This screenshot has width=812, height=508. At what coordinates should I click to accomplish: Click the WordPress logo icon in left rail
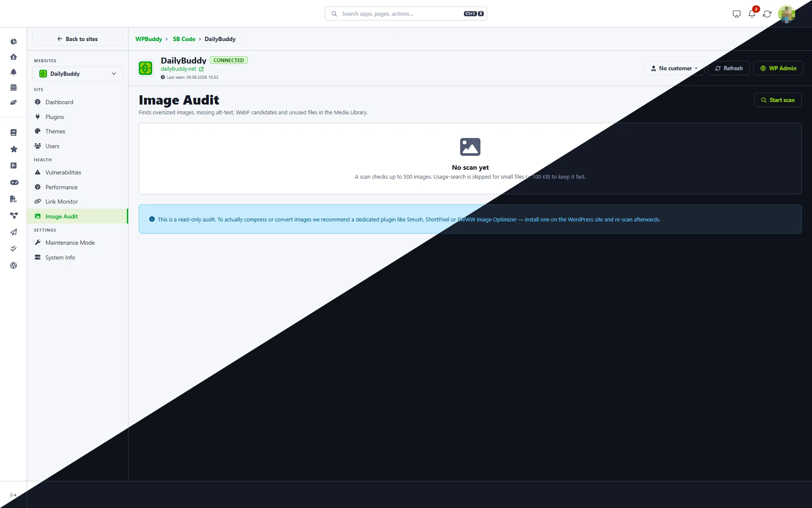pos(14,265)
